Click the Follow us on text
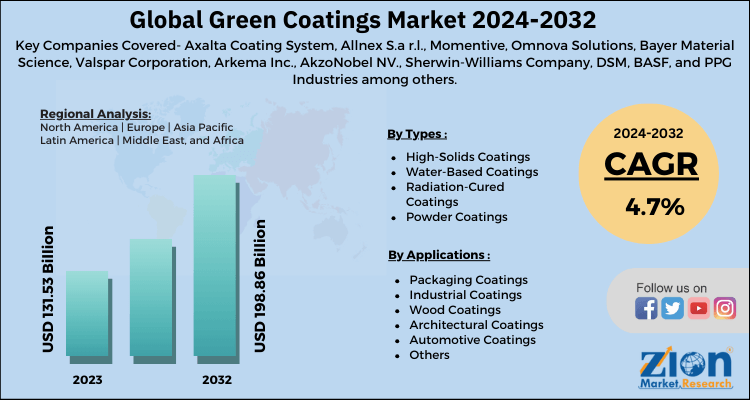The width and height of the screenshot is (750, 400). [x=671, y=288]
